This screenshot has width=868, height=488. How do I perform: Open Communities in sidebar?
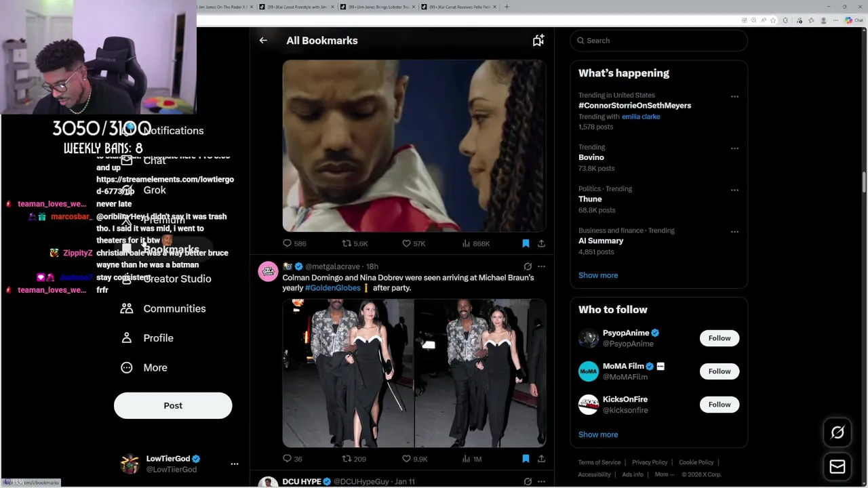pos(163,308)
